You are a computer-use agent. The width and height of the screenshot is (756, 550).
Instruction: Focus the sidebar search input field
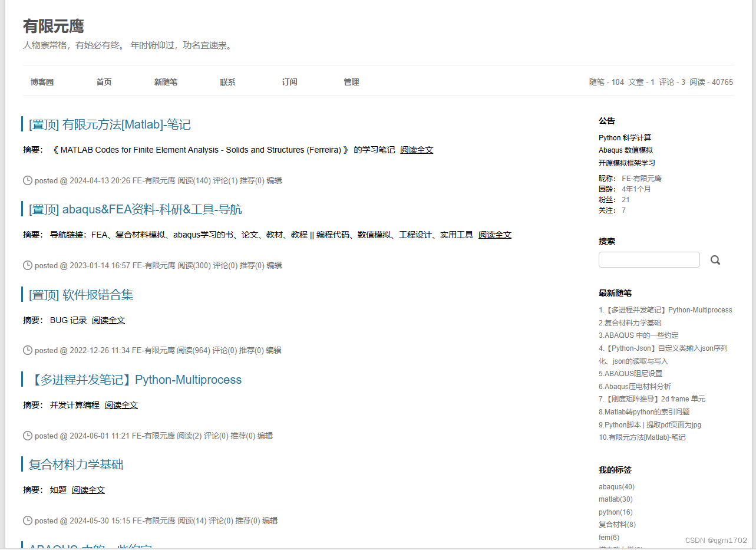tap(649, 260)
